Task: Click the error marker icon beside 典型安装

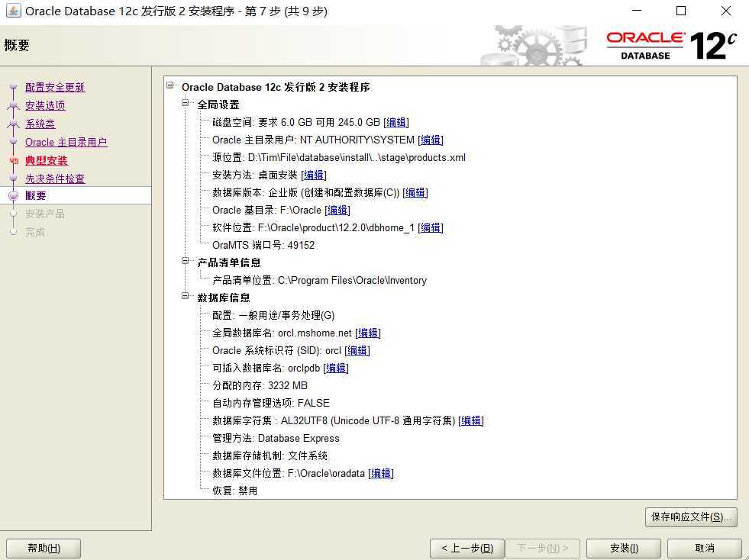Action: coord(14,161)
